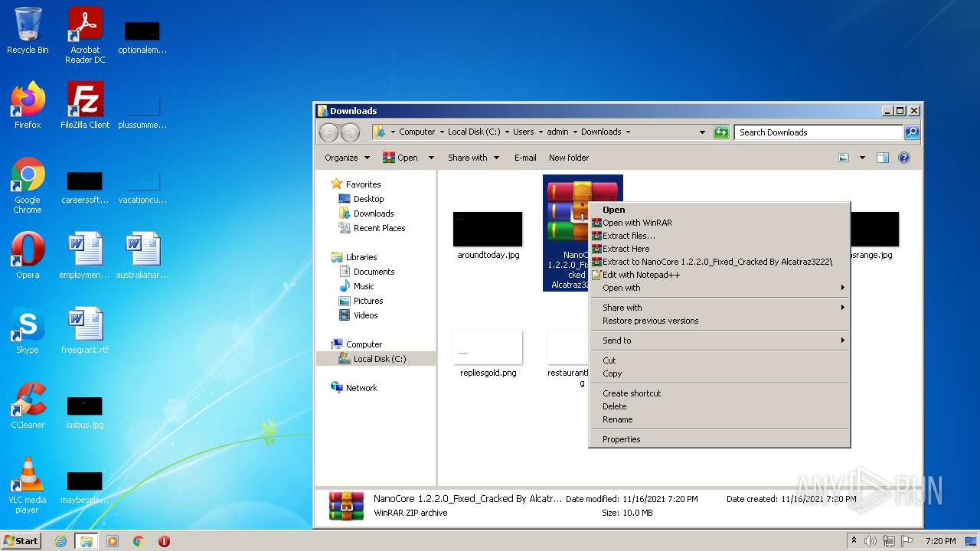The width and height of the screenshot is (980, 551).
Task: Open FileZilla Client desktop shortcut
Action: (85, 106)
